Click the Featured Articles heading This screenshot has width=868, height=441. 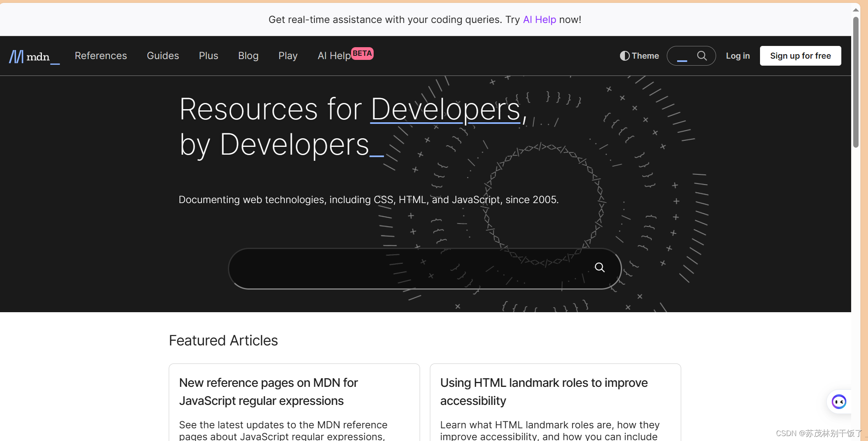223,340
